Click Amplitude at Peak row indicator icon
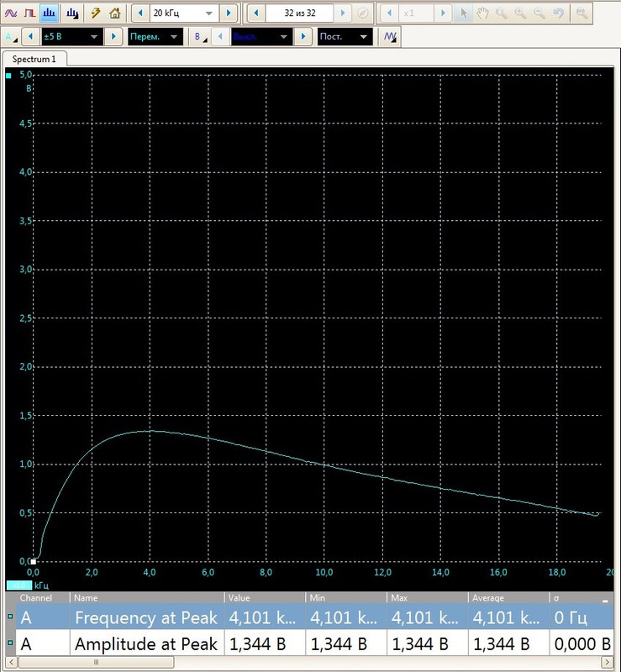The image size is (621, 672). click(10, 643)
